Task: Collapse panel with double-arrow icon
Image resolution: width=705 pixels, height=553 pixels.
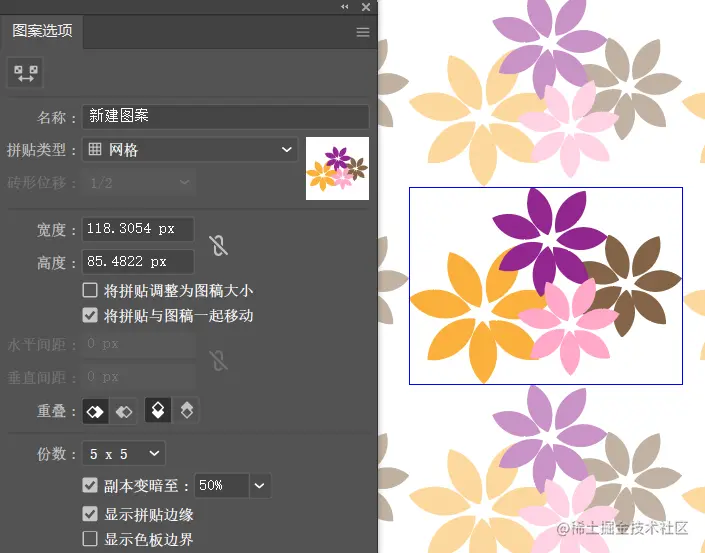Action: [344, 7]
